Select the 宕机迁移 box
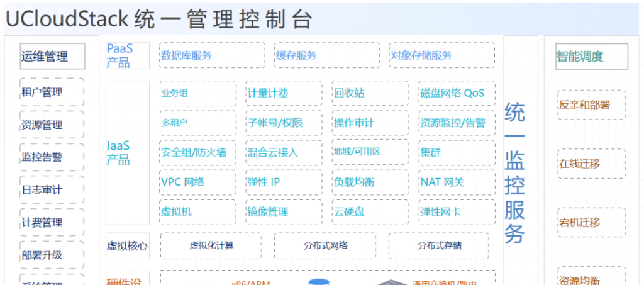This screenshot has width=644, height=285. [x=592, y=222]
